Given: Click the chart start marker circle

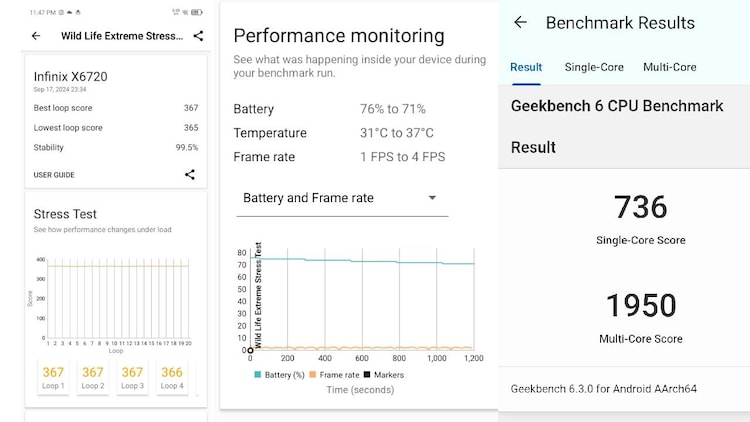Looking at the screenshot, I should click(x=250, y=350).
